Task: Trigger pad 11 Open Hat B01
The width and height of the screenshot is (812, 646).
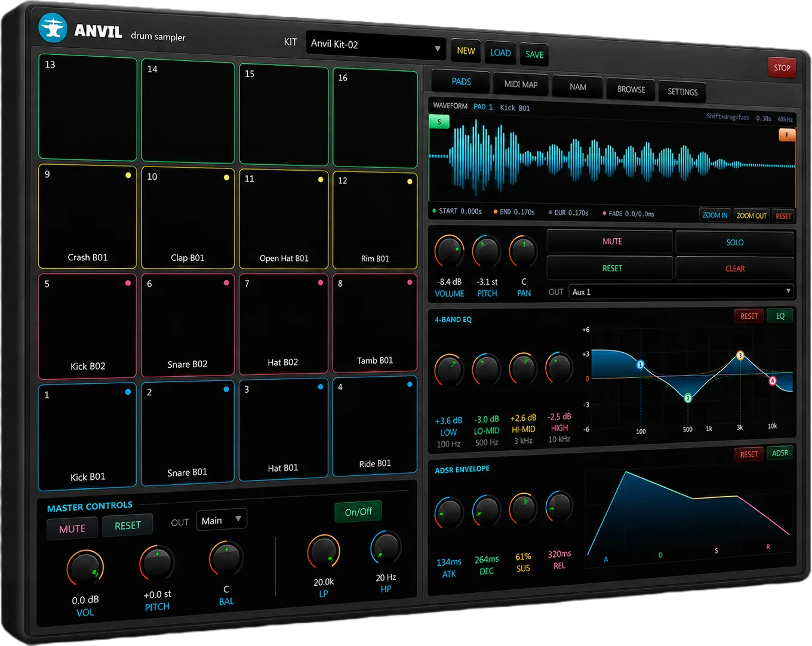Action: [x=284, y=219]
